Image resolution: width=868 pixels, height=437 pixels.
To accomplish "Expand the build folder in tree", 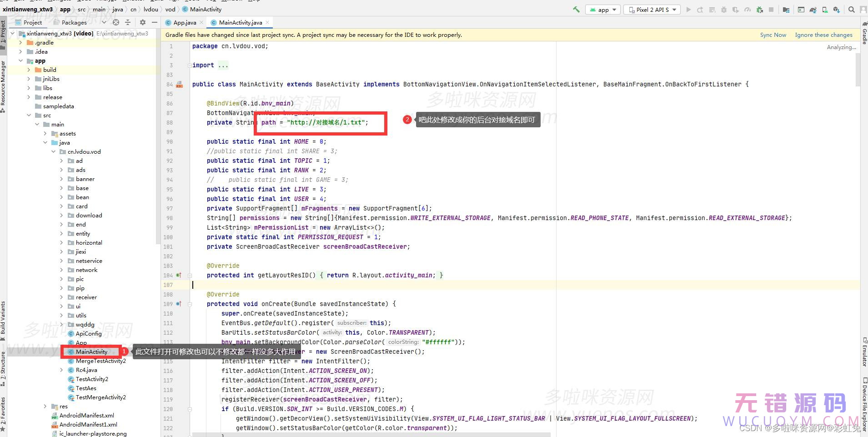I will click(29, 70).
